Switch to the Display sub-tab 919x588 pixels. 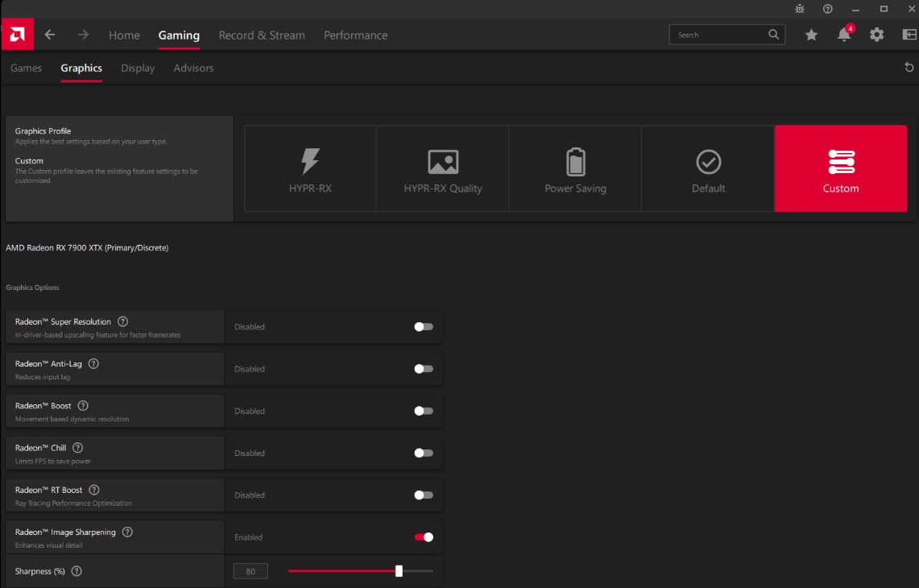[138, 68]
